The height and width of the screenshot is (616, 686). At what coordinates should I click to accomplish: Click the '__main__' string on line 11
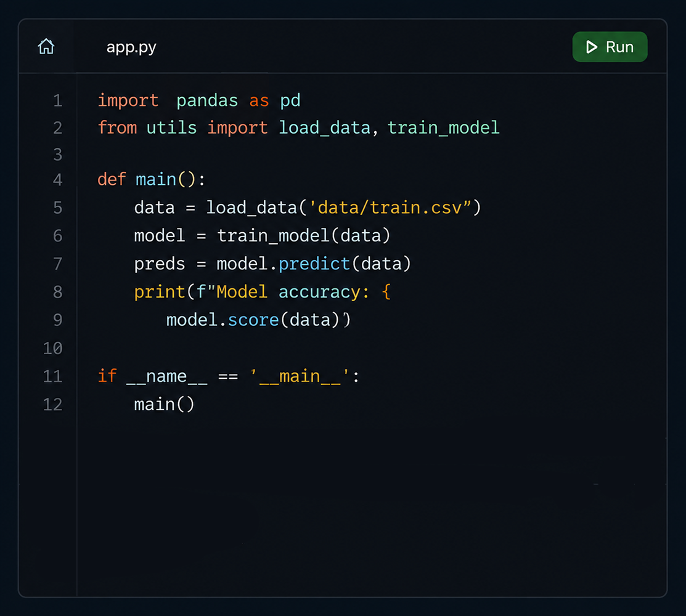[300, 377]
